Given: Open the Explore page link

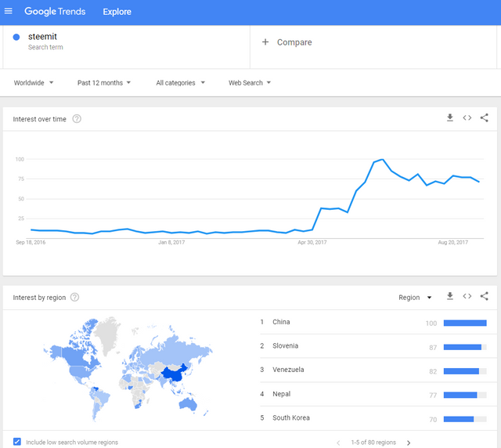Looking at the screenshot, I should pyautogui.click(x=117, y=12).
